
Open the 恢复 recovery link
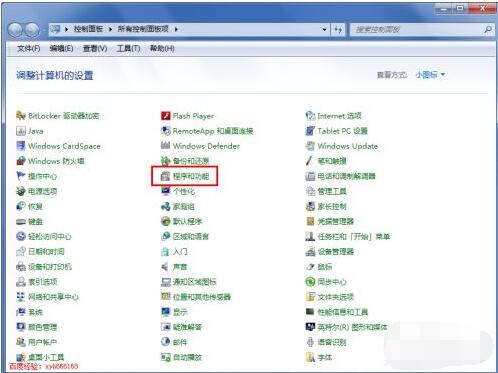(35, 207)
